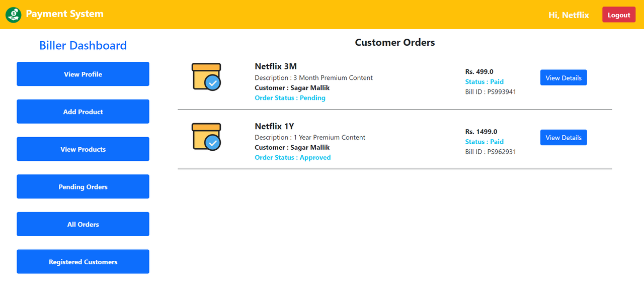Click Status : Paid beside Rs. 499.0
The image size is (644, 301).
tap(485, 82)
